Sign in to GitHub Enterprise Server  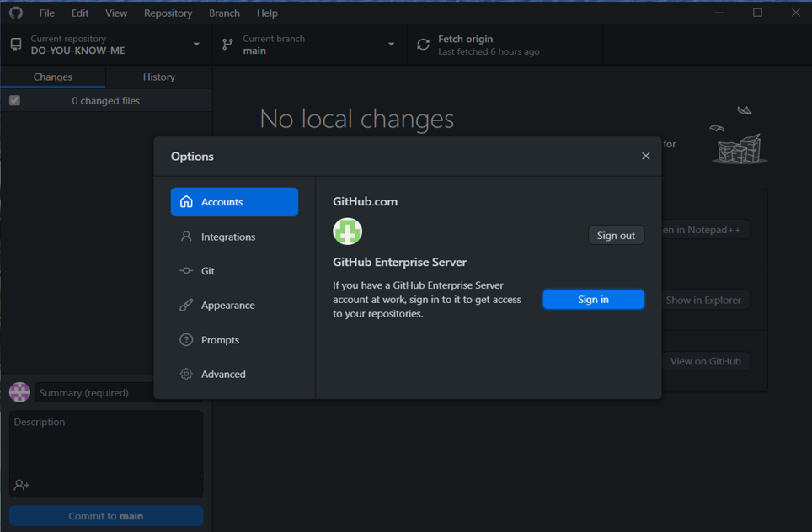[593, 300]
